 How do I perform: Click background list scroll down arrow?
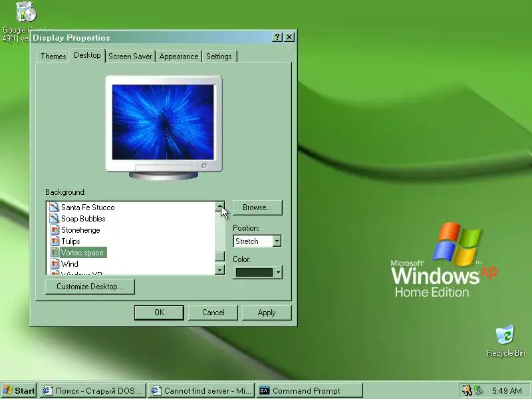click(220, 270)
